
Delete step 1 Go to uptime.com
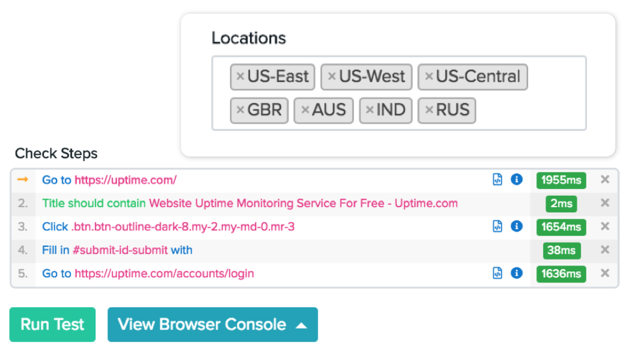coord(605,179)
